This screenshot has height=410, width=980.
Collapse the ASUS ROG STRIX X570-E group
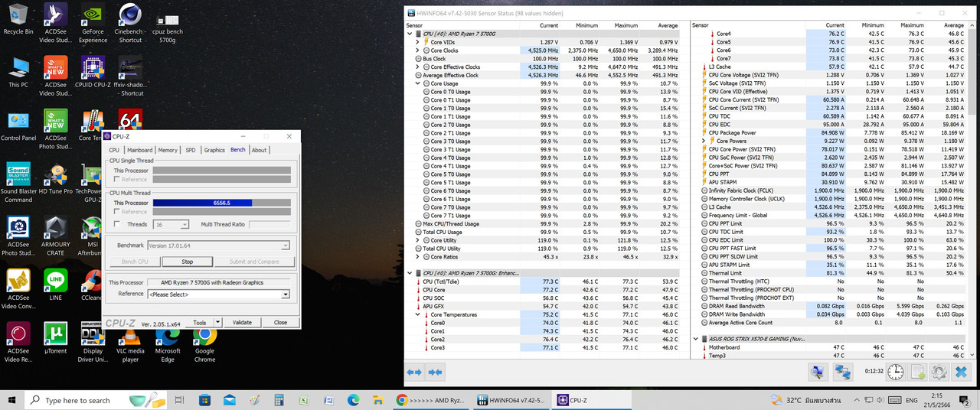tap(696, 339)
